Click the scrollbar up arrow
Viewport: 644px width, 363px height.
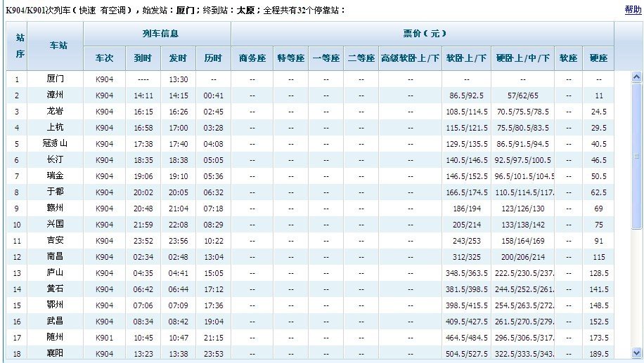pyautogui.click(x=636, y=77)
